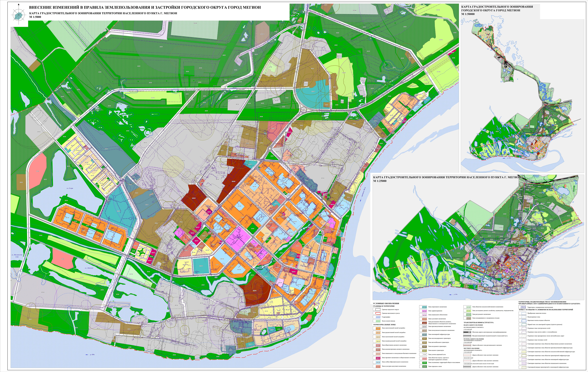588x372 pixels.
Task: Click the 'М 1:25000' inset scale label
Action: tap(380, 181)
